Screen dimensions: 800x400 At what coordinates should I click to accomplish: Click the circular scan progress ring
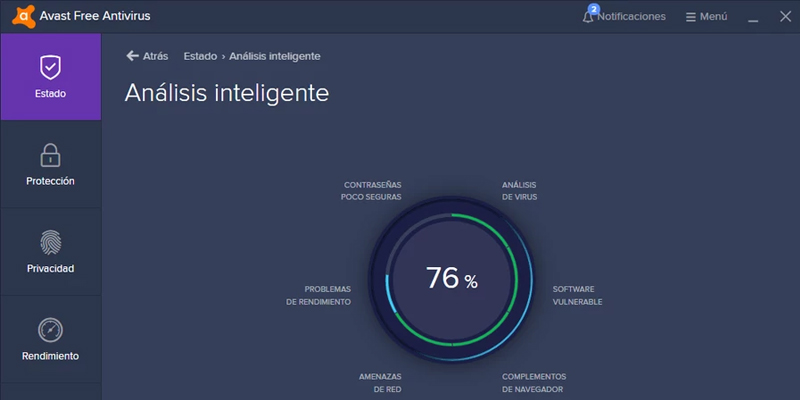tap(452, 279)
